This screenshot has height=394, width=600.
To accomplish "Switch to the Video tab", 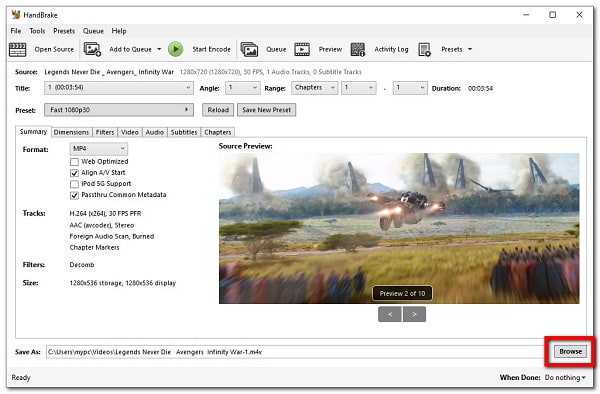I will pos(130,132).
